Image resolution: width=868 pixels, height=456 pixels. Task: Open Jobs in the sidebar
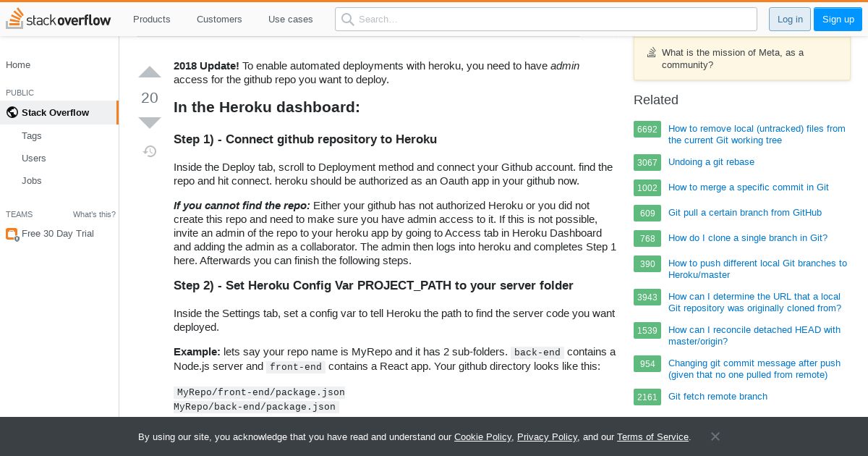[x=32, y=180]
